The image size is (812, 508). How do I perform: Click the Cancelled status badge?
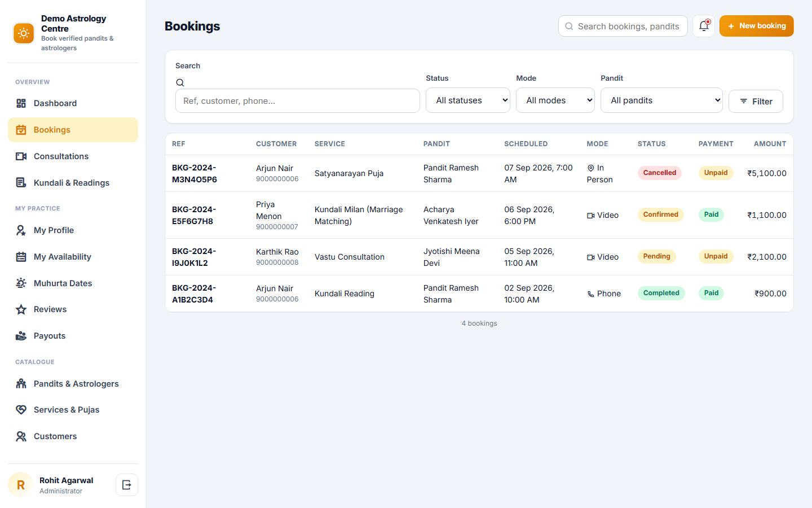pos(660,173)
